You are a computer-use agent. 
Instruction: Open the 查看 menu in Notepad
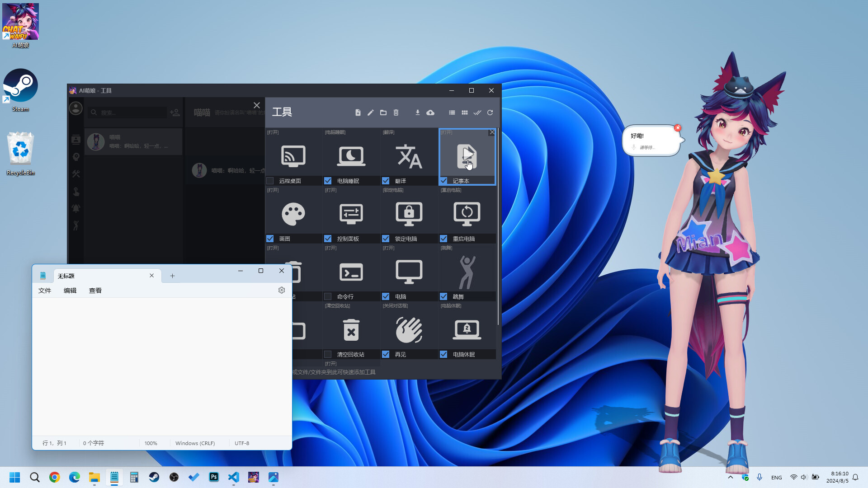(95, 290)
